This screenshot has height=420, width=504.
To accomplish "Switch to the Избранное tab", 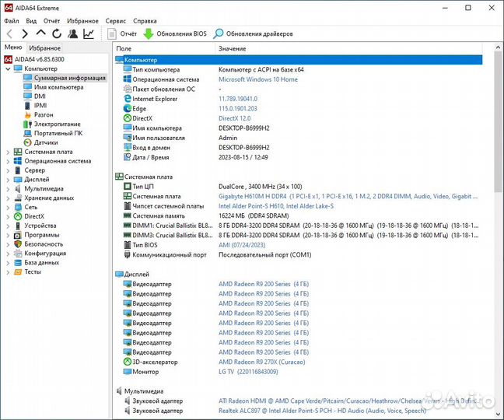I will pos(45,47).
